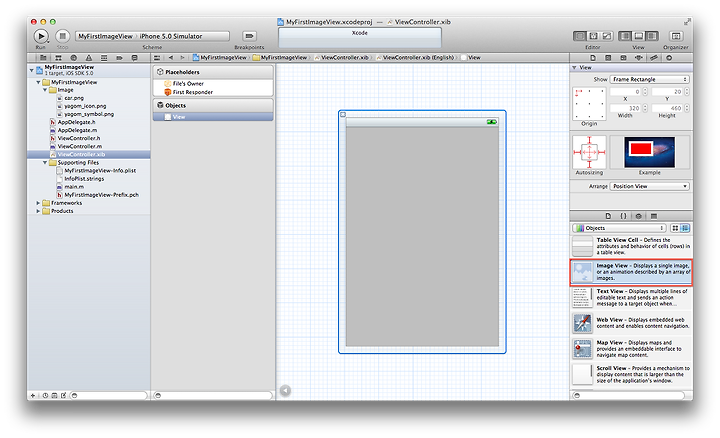
Task: Show the Project navigator tab
Action: point(43,58)
